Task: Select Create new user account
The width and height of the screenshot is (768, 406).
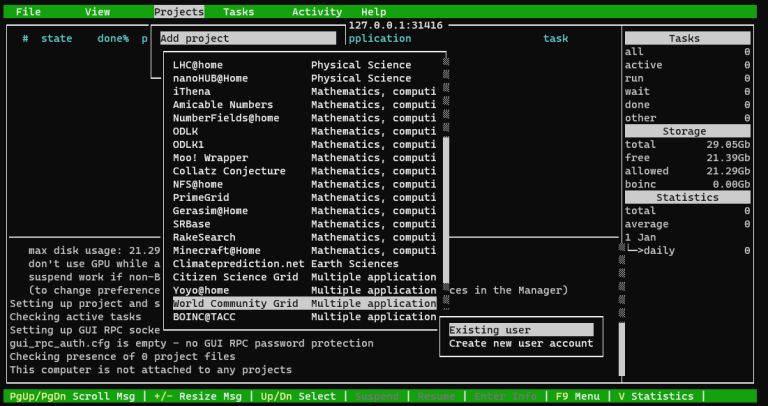Action: coord(520,344)
